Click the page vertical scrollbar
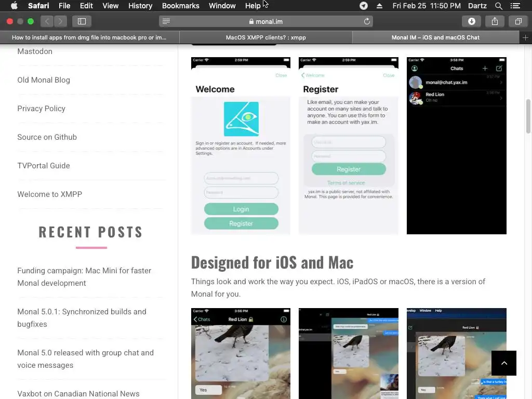Image resolution: width=532 pixels, height=399 pixels. [528, 116]
